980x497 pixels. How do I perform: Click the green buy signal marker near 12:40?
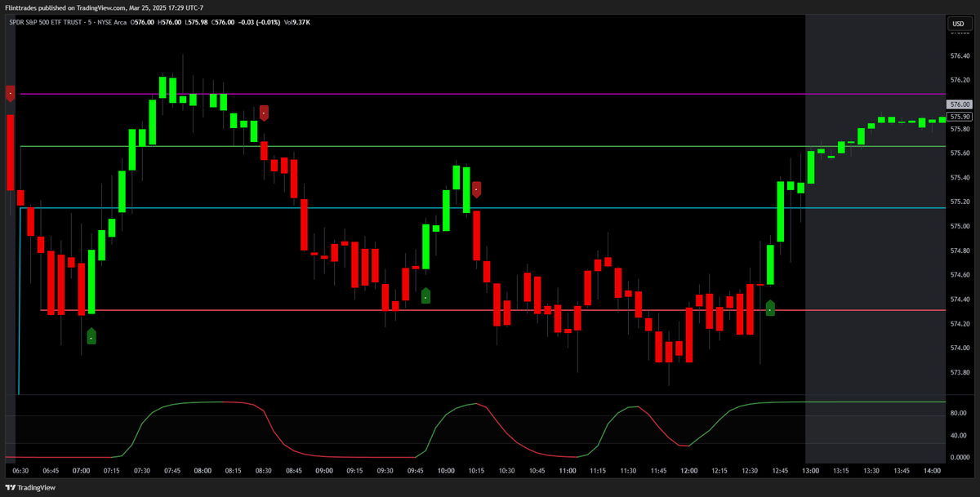770,308
